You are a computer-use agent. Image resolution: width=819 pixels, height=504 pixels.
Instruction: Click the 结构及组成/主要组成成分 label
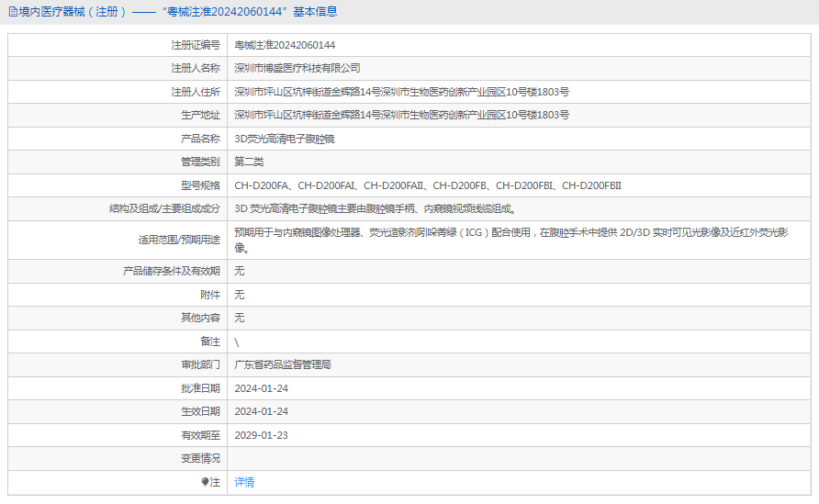(x=164, y=209)
